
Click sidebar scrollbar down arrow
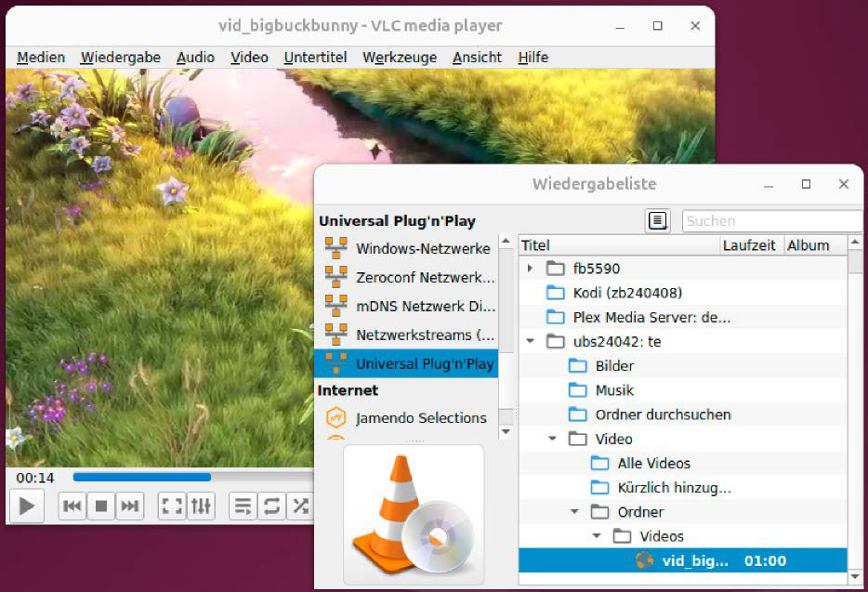506,431
